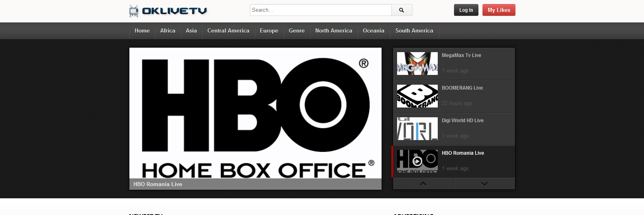Click the HBO Romania Live caption

click(x=158, y=184)
